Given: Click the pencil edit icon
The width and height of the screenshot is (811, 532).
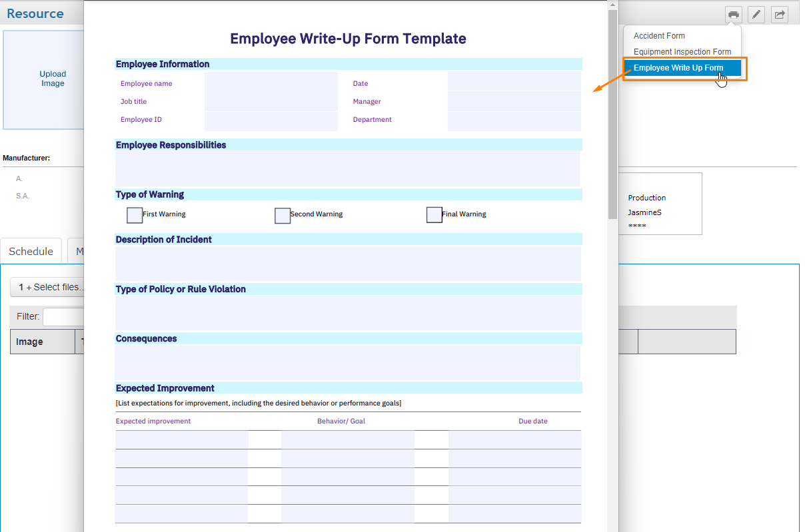Looking at the screenshot, I should click(x=756, y=14).
